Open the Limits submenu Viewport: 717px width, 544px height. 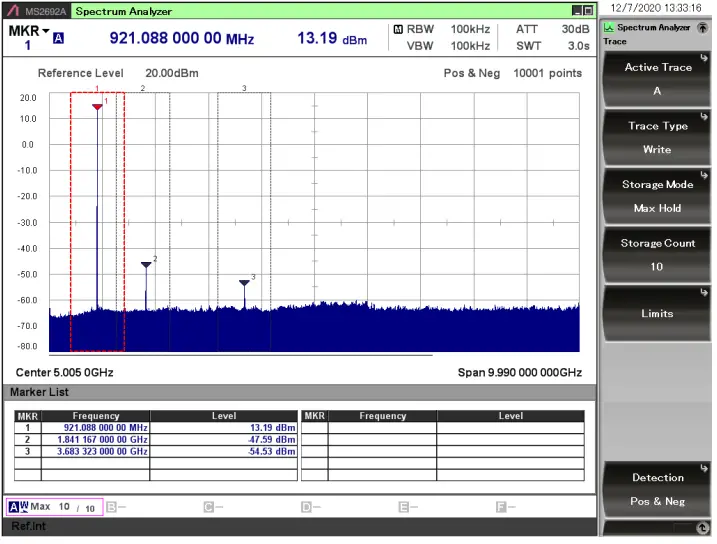657,313
